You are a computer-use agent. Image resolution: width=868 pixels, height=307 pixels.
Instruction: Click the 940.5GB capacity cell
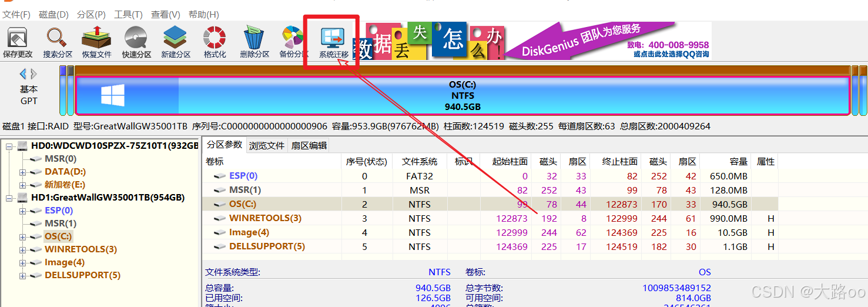(x=730, y=205)
